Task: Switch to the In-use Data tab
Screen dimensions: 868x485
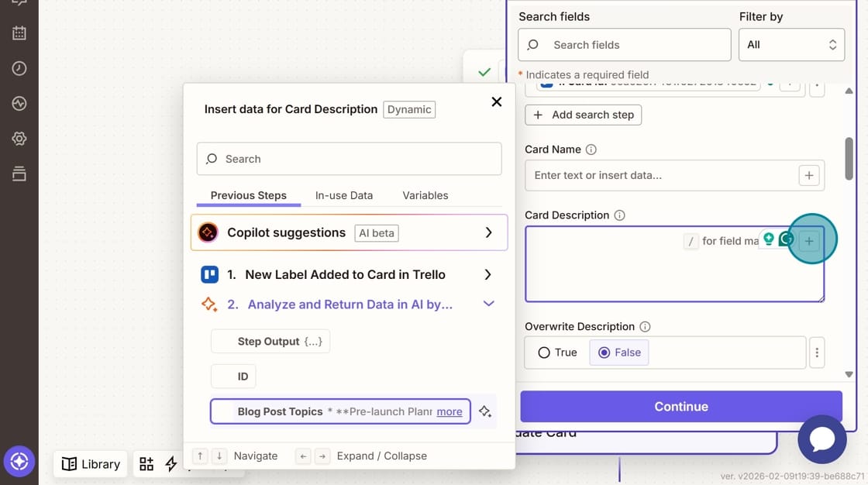Action: click(x=343, y=195)
